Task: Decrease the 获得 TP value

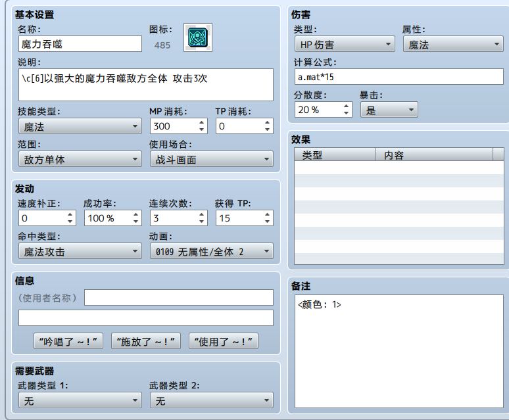Action: pos(267,222)
